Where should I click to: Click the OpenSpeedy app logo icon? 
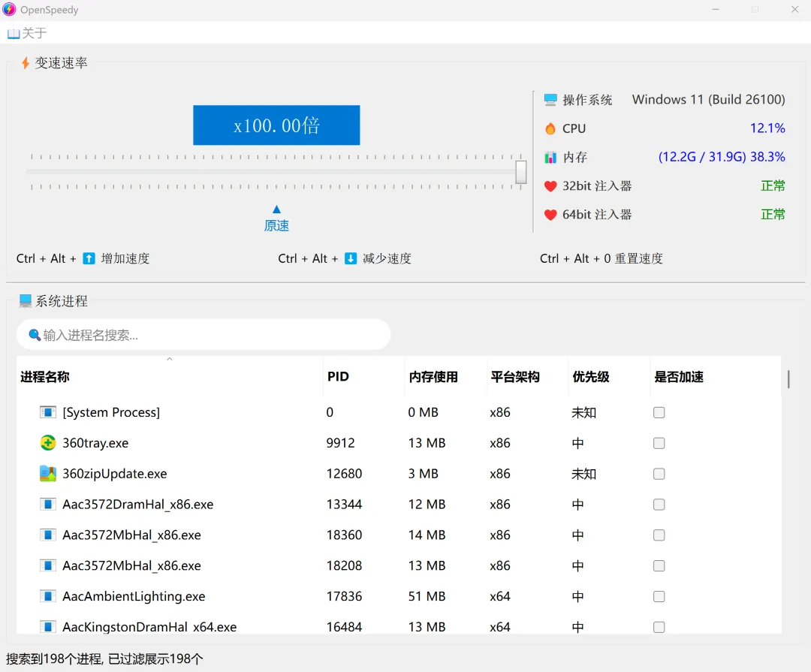tap(9, 9)
